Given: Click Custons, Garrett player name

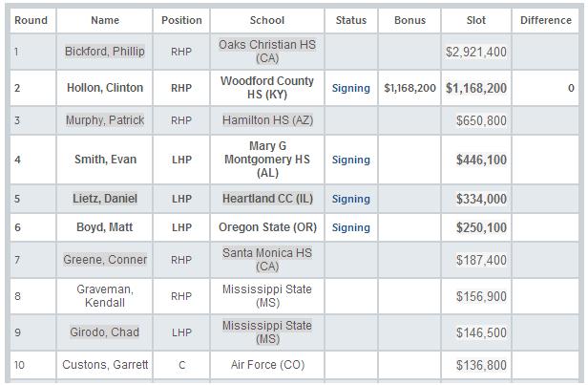Looking at the screenshot, I should coord(105,365).
